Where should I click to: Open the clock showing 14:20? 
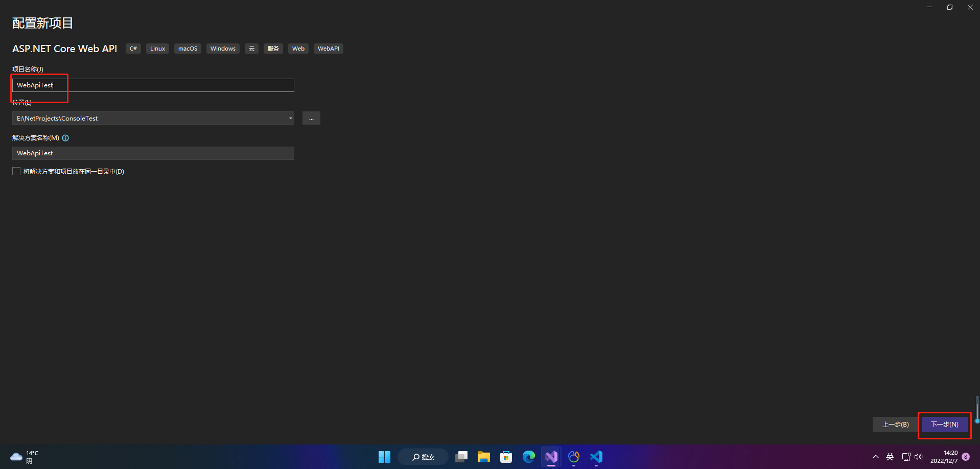pyautogui.click(x=944, y=457)
